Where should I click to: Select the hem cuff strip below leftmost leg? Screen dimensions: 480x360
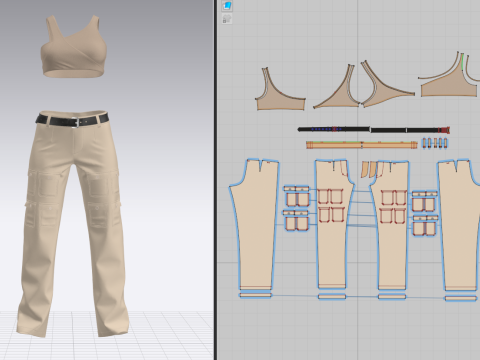point(256,295)
